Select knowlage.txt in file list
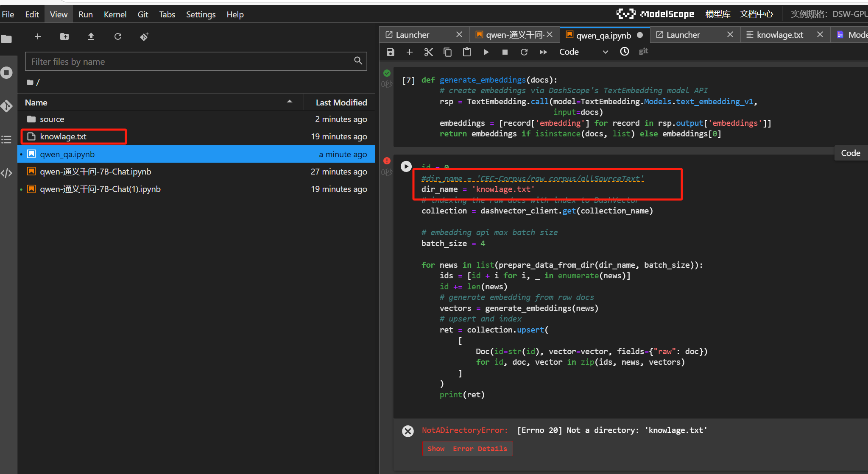The image size is (868, 474). coord(196,136)
